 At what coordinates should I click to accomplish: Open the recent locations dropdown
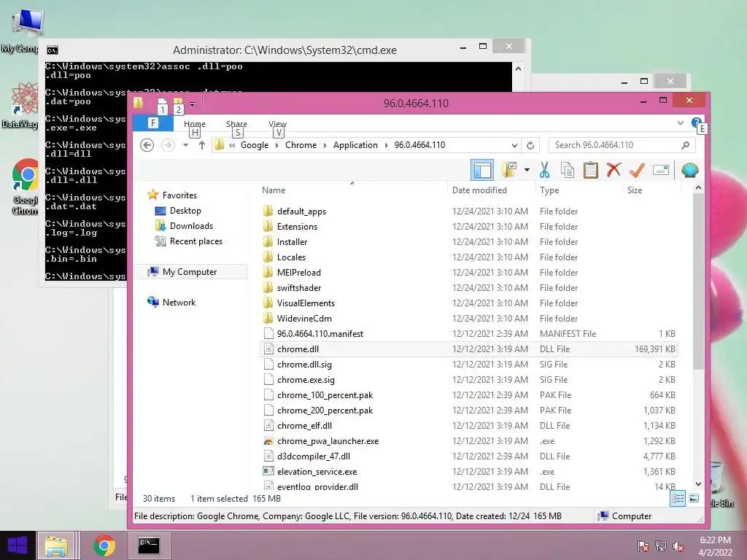(x=185, y=145)
